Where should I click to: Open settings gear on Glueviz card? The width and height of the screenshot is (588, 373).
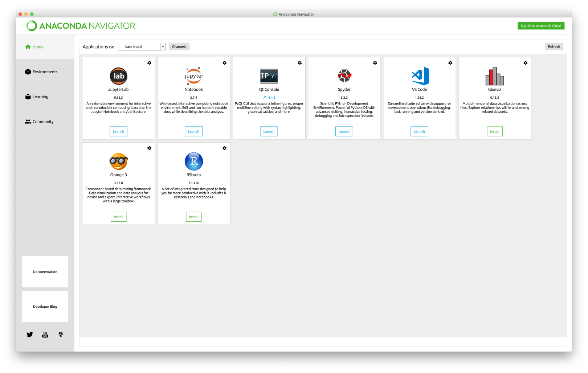525,63
